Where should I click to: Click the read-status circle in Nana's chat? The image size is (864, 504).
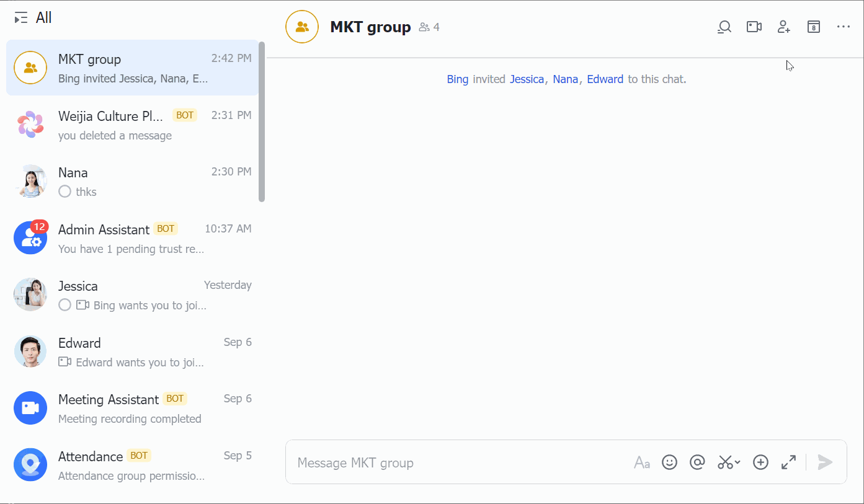65,192
